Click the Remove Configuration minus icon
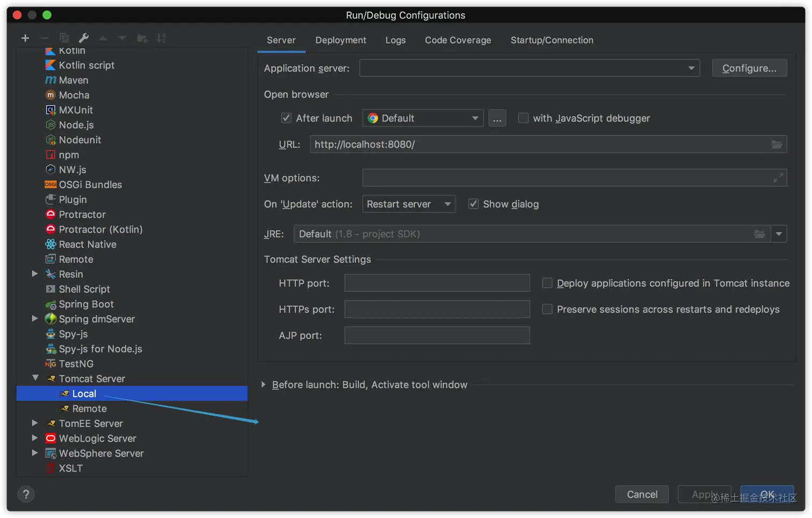This screenshot has height=518, width=812. (x=45, y=38)
